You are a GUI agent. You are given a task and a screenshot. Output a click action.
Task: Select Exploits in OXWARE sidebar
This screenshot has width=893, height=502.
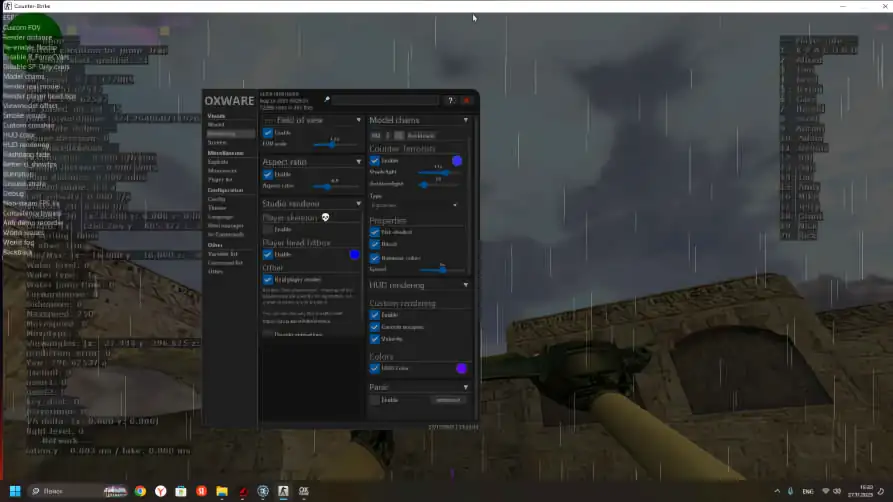point(218,162)
